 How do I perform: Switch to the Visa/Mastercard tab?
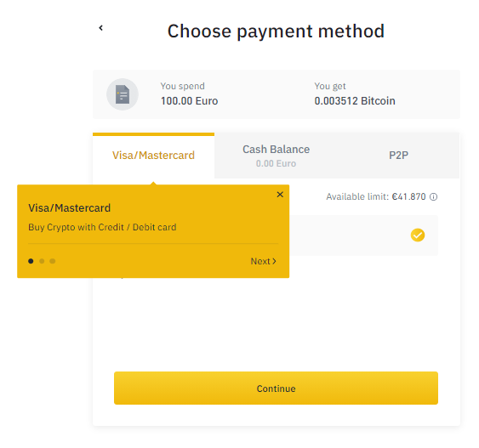coord(153,156)
